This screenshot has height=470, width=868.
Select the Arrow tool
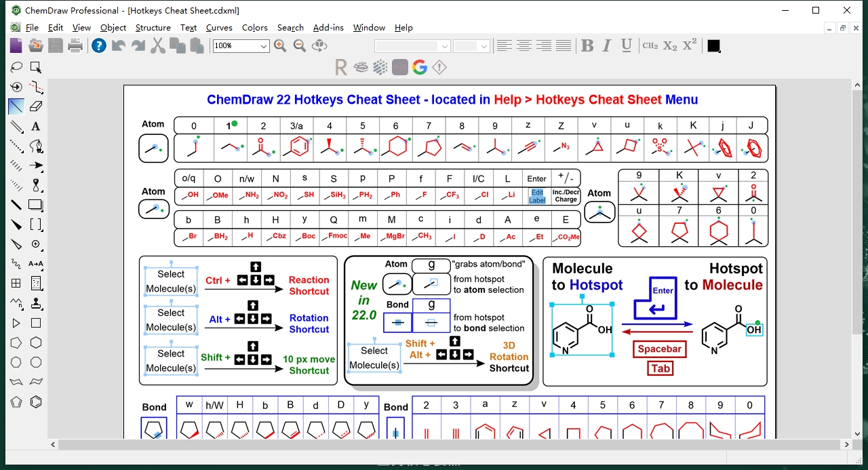(36, 165)
